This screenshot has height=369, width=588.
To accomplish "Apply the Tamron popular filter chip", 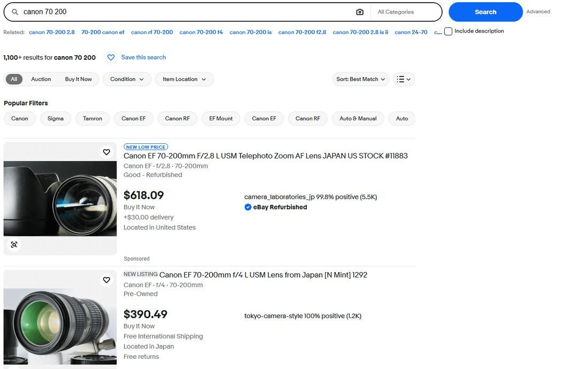I will 92,119.
